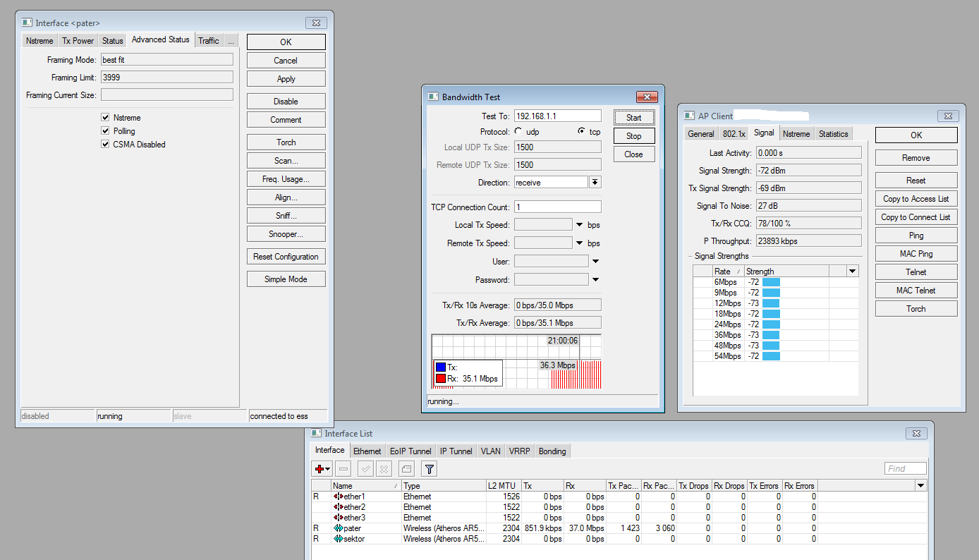
Task: Sort by the Rate column header in AP Client
Action: [x=728, y=272]
